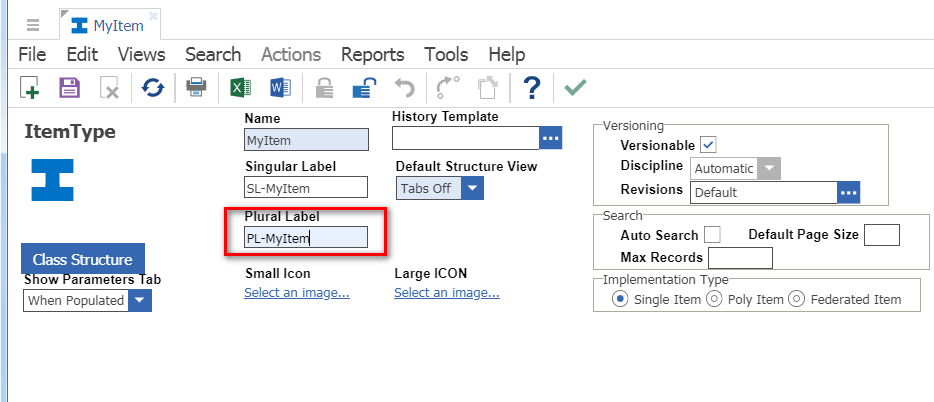Click the Default Page Size field
The height and width of the screenshot is (402, 934).
(x=882, y=235)
